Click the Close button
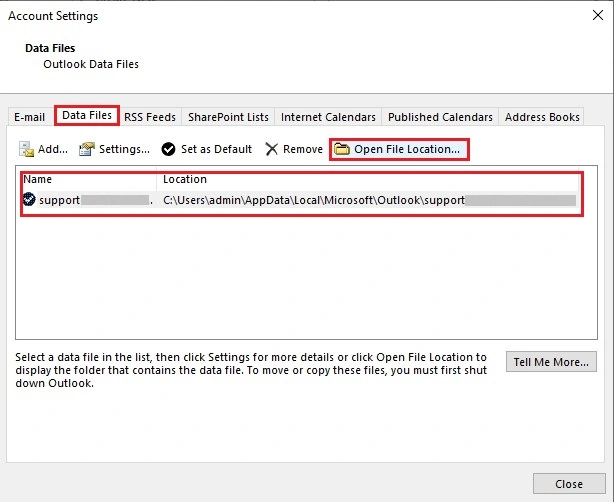This screenshot has height=502, width=614. pyautogui.click(x=568, y=484)
